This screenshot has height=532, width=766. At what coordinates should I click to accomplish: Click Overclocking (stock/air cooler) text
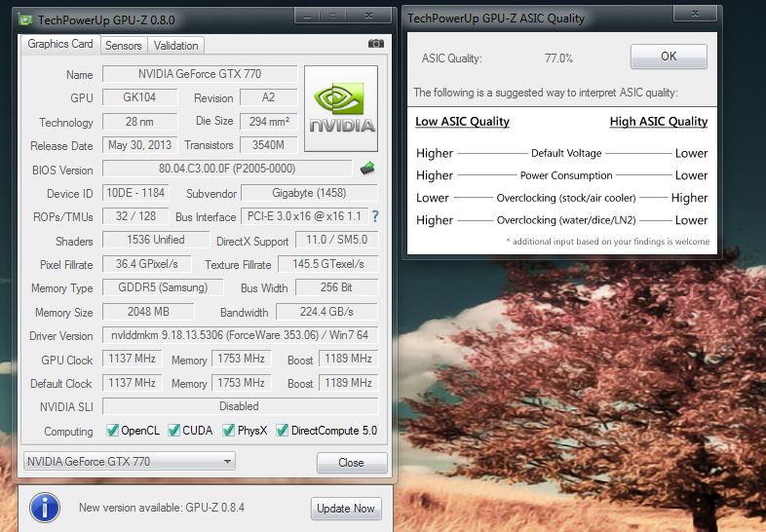click(566, 198)
